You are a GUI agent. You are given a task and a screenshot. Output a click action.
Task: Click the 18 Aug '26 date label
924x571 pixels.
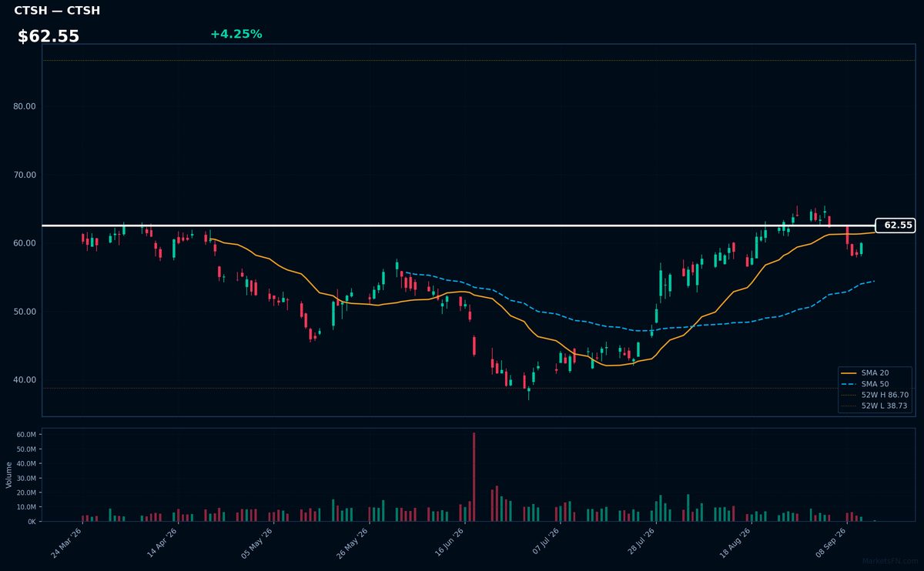pyautogui.click(x=735, y=543)
